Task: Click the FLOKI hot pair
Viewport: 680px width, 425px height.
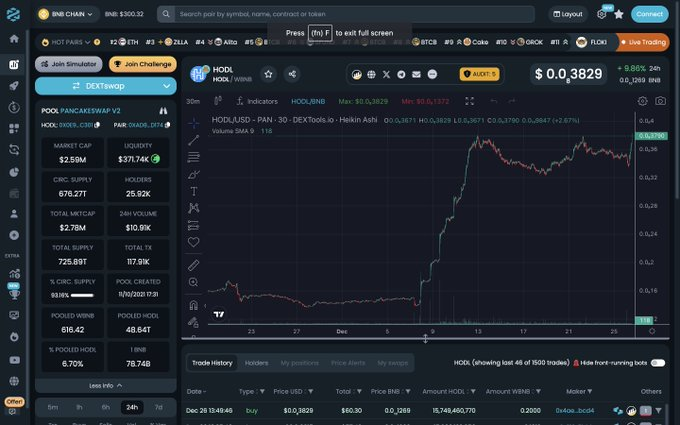Action: [x=591, y=42]
